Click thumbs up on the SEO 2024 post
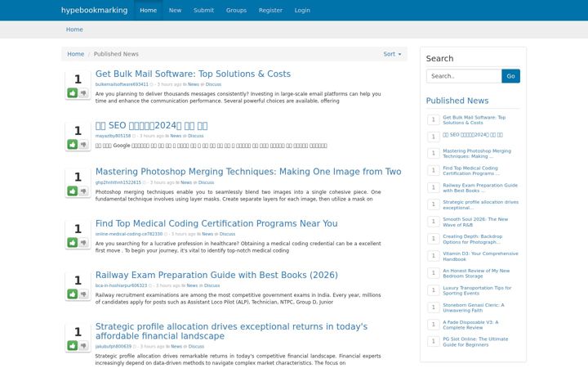The image size is (588, 368). pos(73,144)
